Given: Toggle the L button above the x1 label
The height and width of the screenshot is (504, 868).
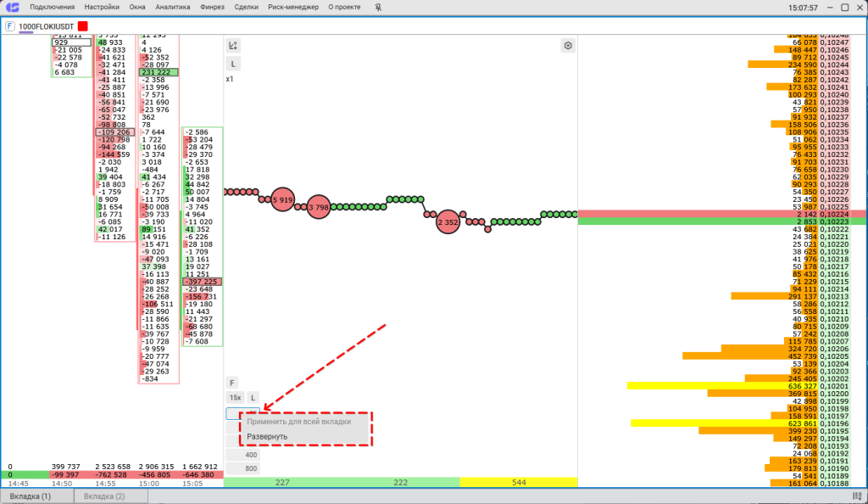Looking at the screenshot, I should coord(233,64).
